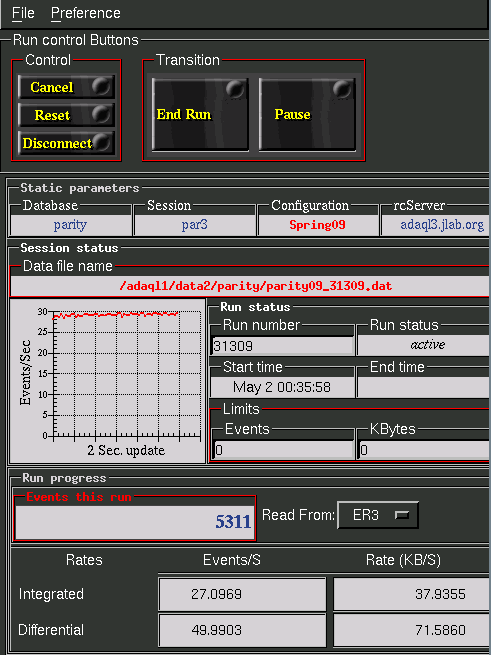This screenshot has height=655, width=491.
Task: Click the Events limit input field
Action: point(283,450)
